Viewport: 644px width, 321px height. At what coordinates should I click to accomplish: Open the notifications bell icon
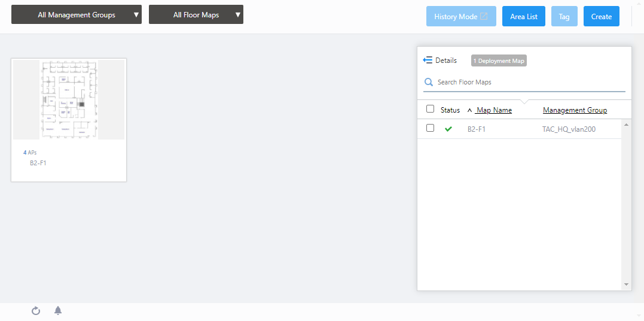tap(58, 310)
